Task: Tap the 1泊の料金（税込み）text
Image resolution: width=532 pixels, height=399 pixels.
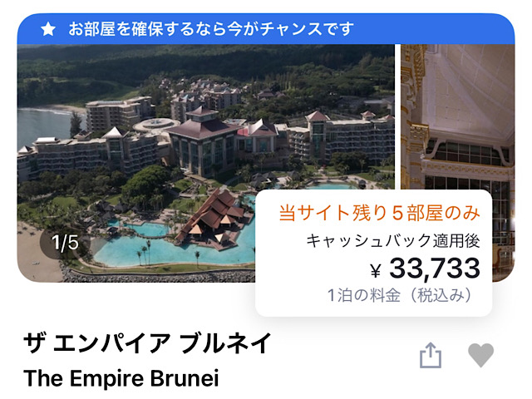Action: coord(399,295)
